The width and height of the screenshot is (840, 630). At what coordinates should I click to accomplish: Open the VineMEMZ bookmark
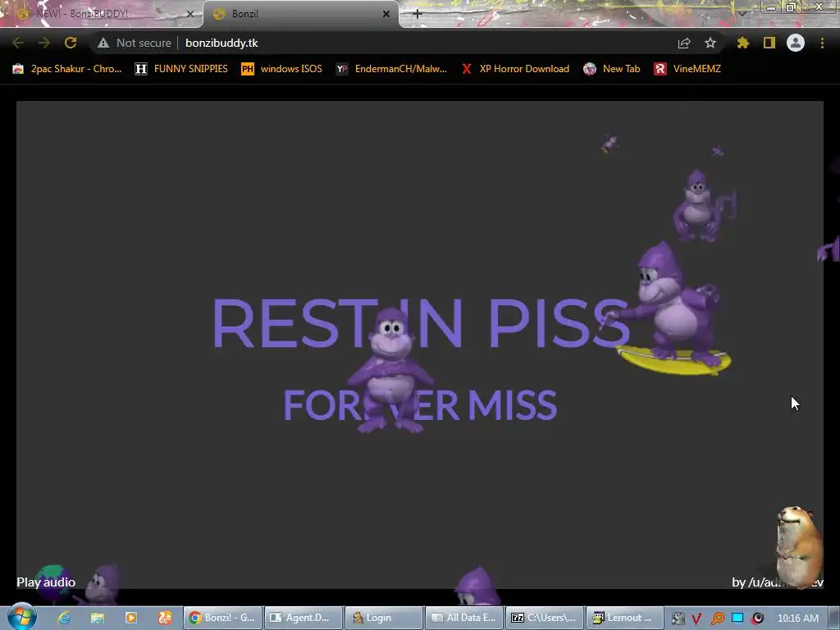point(687,69)
